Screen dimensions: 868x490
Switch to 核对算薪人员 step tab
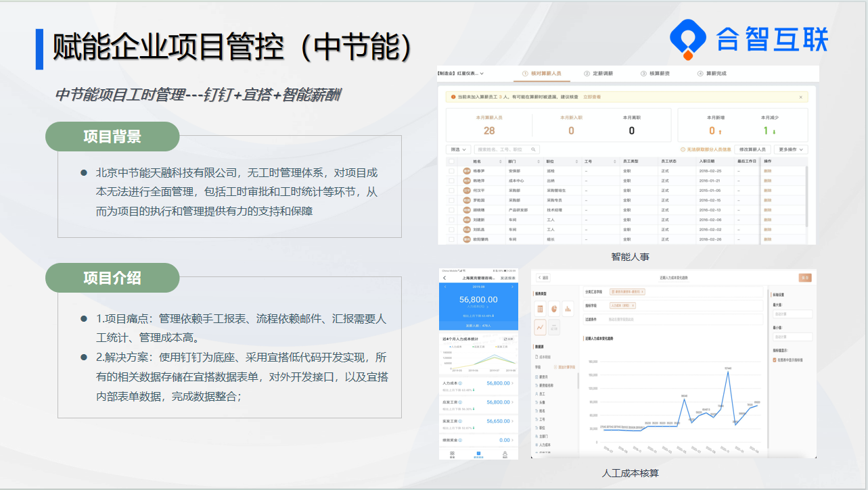tap(542, 73)
